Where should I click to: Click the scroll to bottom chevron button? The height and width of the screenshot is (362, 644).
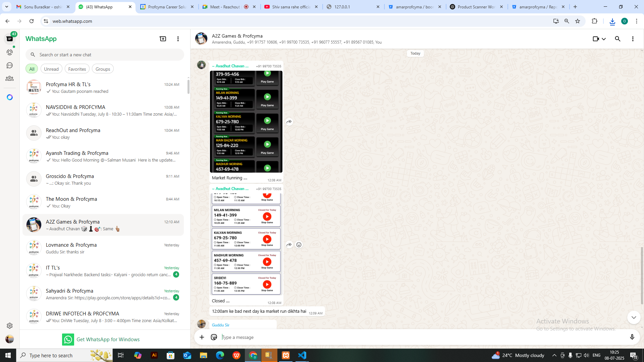[633, 317]
